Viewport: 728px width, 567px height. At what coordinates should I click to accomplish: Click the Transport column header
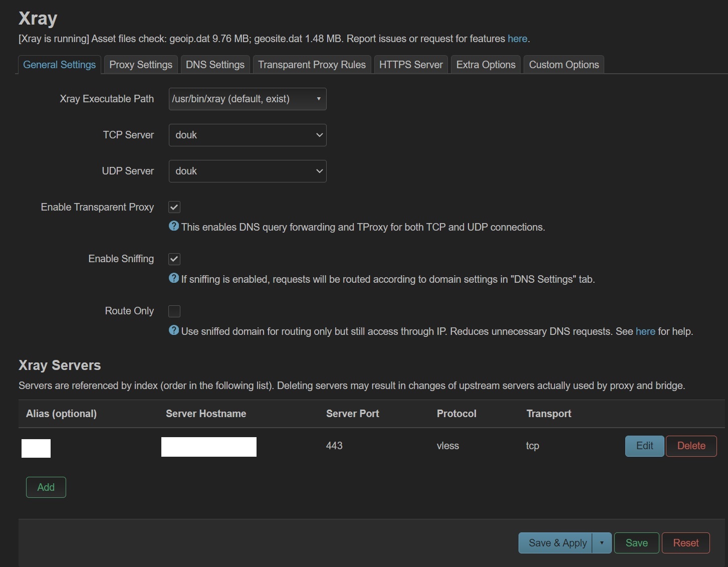point(549,414)
